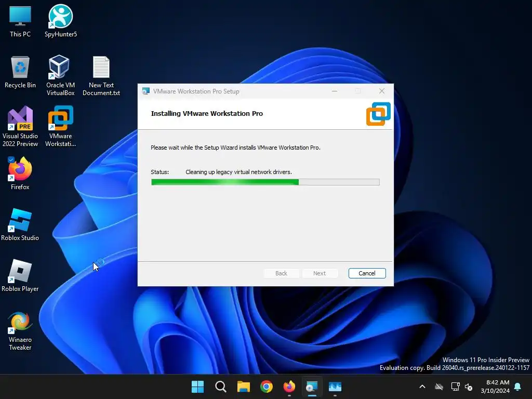Click the setup window title bar icon
The height and width of the screenshot is (399, 532).
146,91
